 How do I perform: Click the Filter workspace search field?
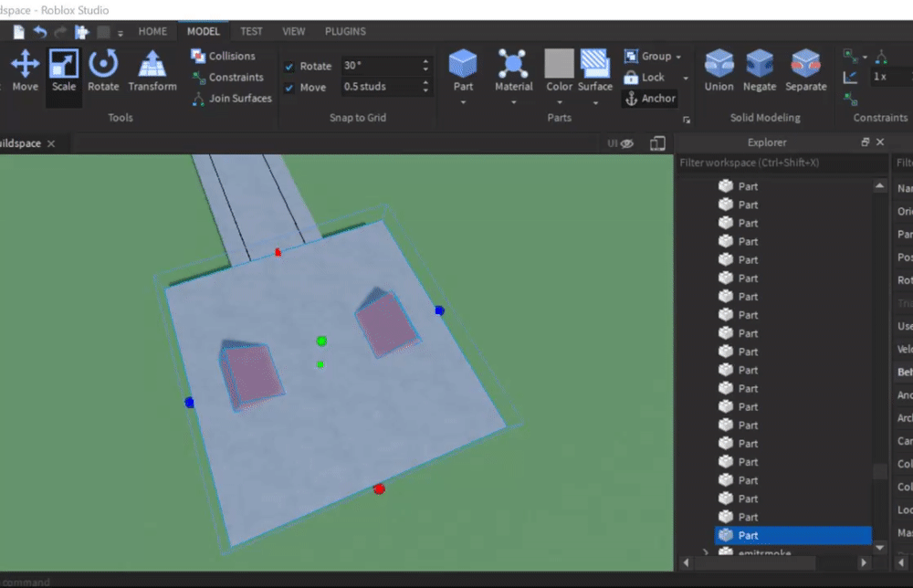[x=781, y=163]
